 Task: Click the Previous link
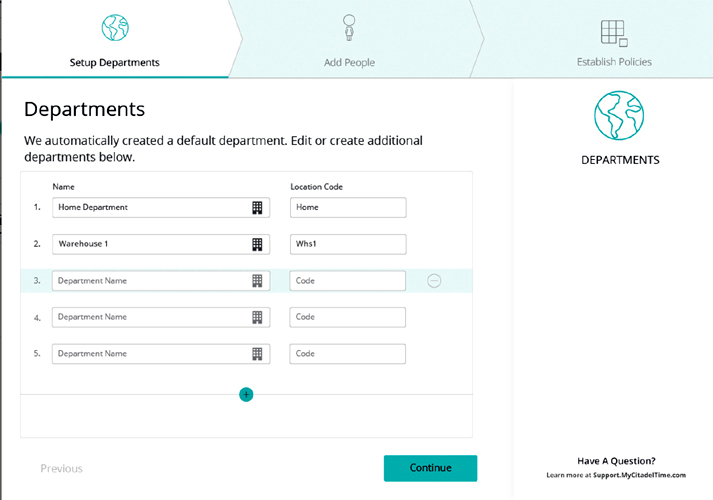61,469
